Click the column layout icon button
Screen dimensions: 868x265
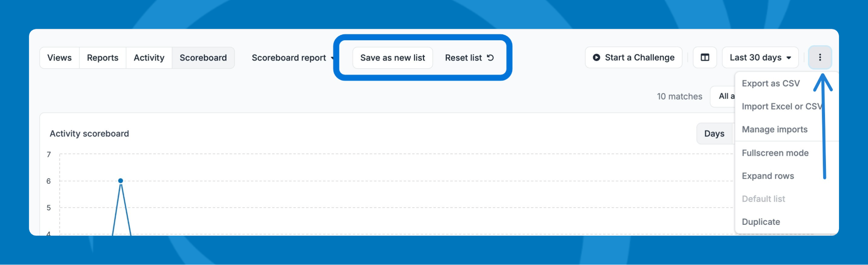(705, 57)
